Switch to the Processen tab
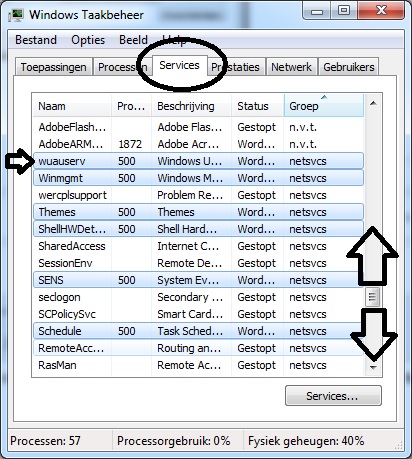 pos(122,67)
